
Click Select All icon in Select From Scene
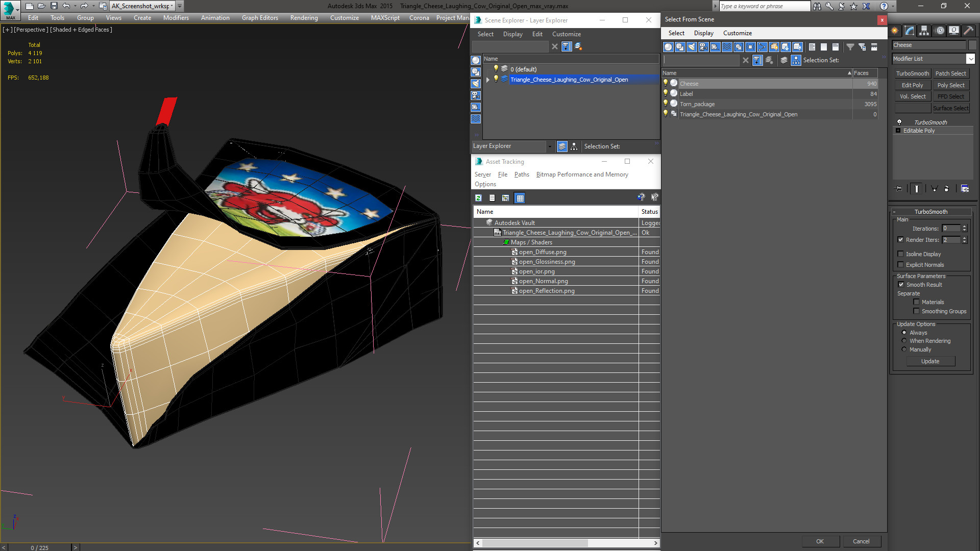point(812,47)
